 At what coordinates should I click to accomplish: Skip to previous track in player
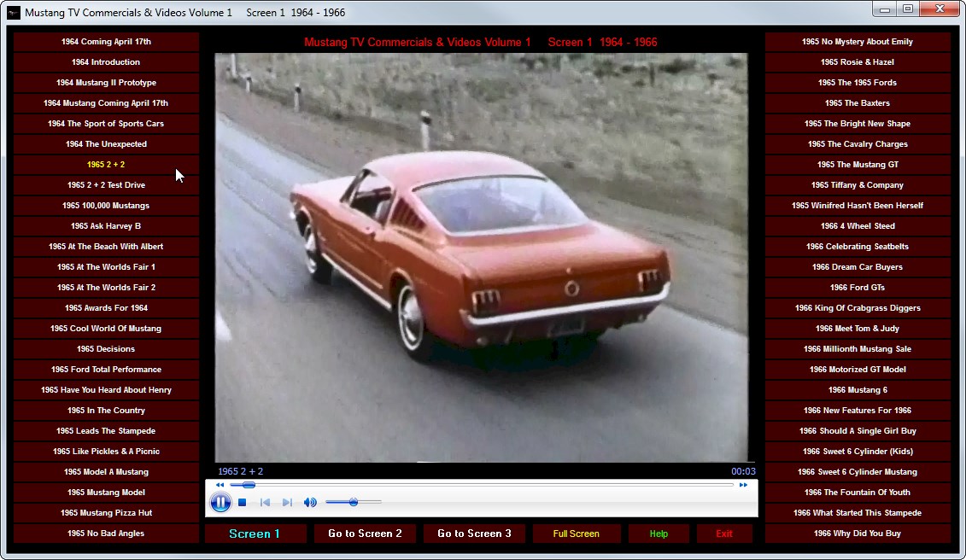[x=265, y=502]
